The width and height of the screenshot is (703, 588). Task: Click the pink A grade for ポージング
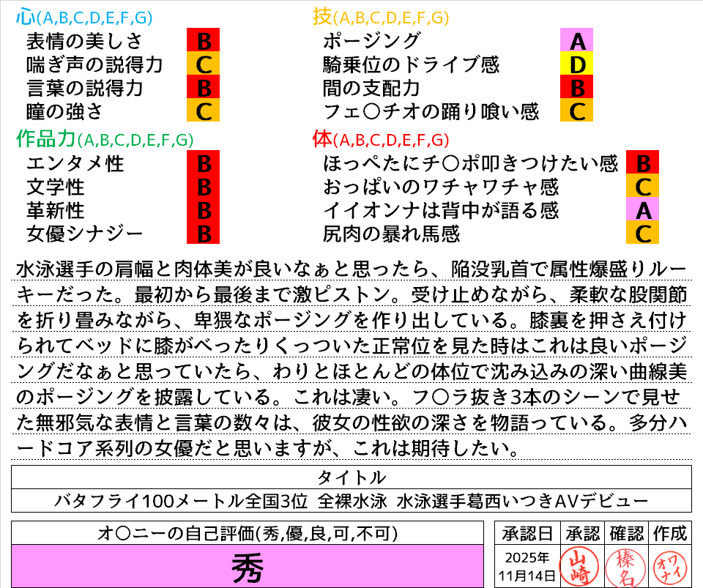coord(576,40)
